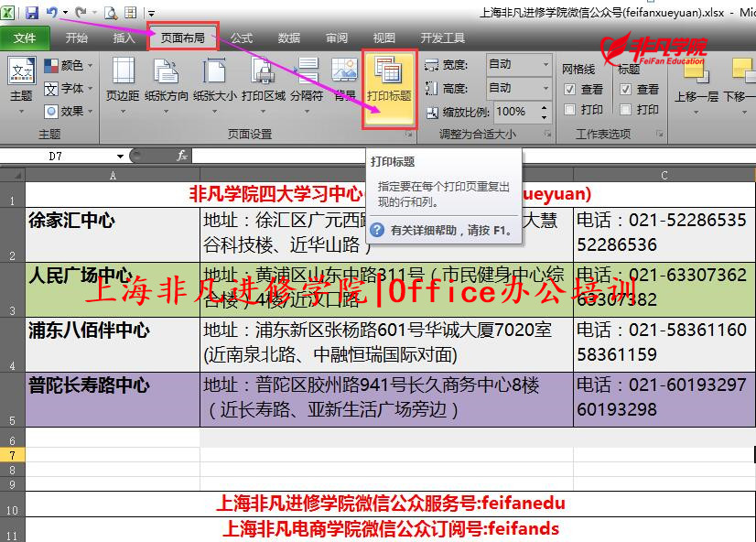Click the 上移一层 bring forward icon
The image size is (756, 542).
(x=697, y=71)
